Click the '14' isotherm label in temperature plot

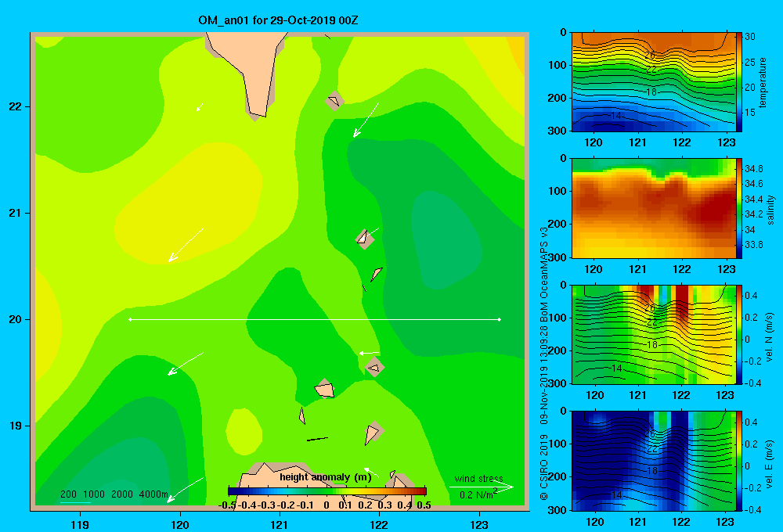(616, 115)
